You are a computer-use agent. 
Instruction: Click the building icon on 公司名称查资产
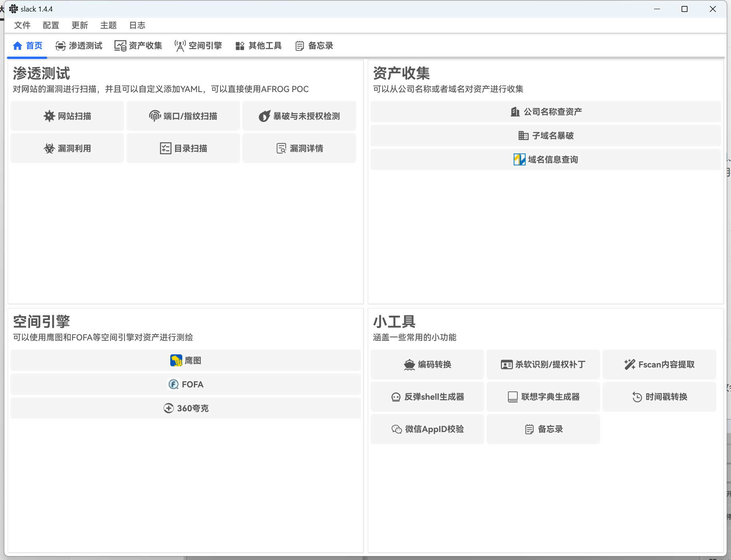pos(515,112)
